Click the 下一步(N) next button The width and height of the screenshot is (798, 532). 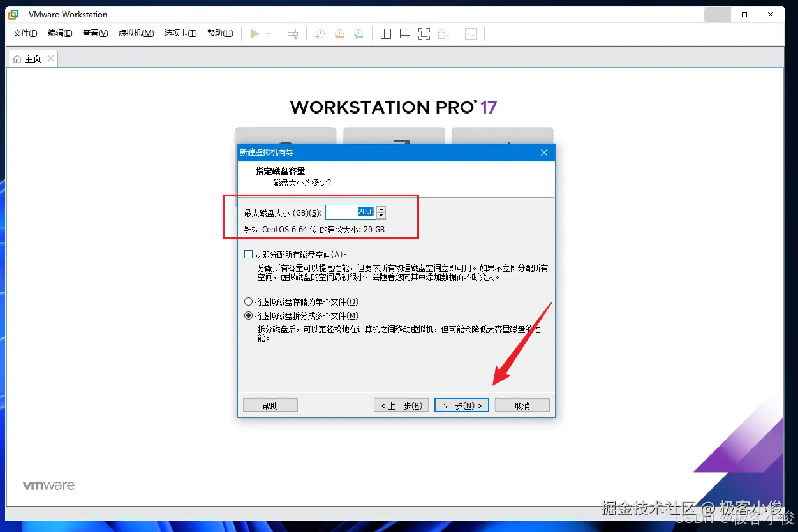pos(462,405)
